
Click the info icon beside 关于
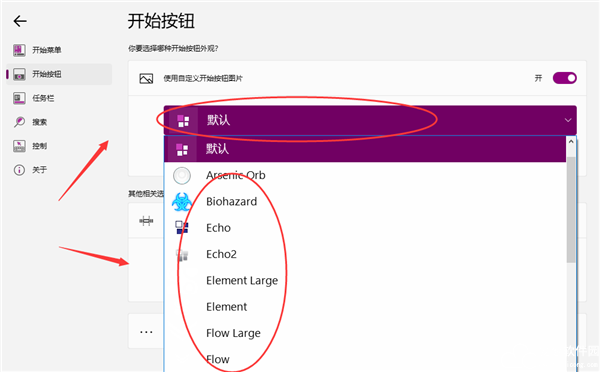click(x=19, y=170)
